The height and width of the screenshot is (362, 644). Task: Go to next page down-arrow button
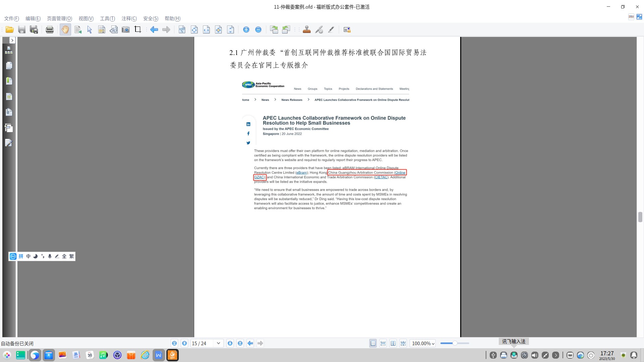point(230,343)
